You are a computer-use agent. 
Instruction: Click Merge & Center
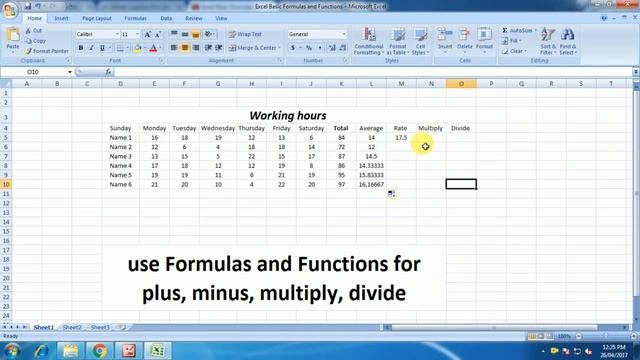tap(253, 48)
